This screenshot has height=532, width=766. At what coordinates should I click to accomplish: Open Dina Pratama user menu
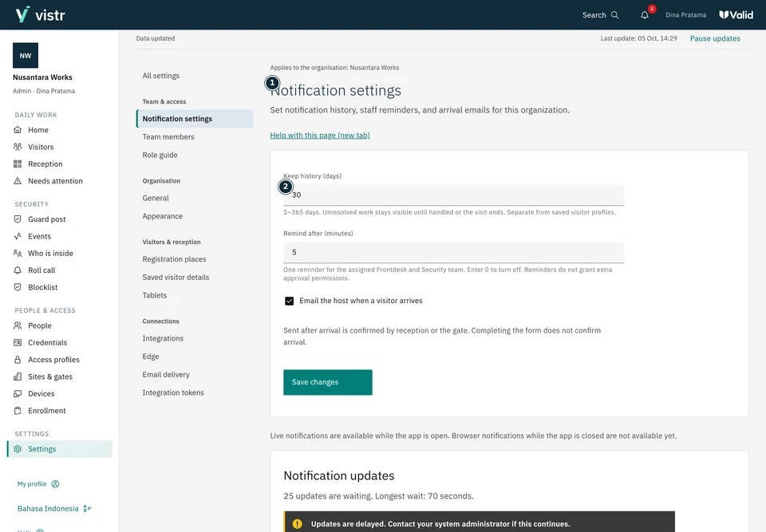pos(685,15)
